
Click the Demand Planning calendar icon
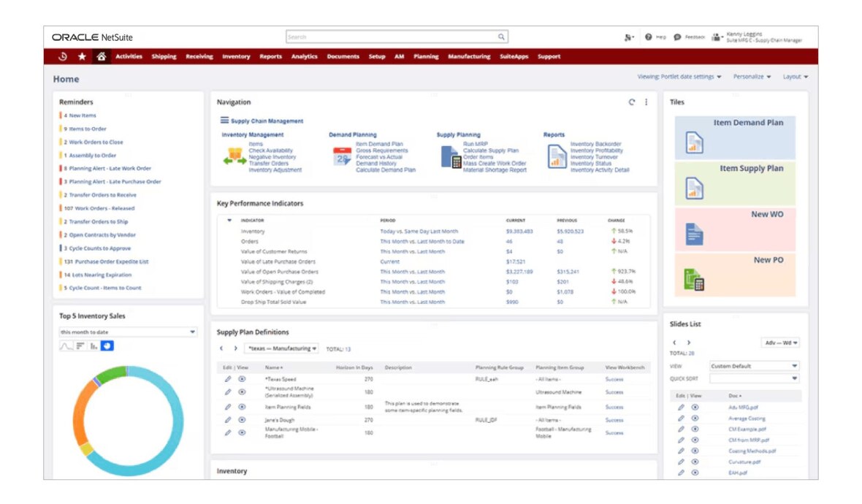tap(342, 156)
